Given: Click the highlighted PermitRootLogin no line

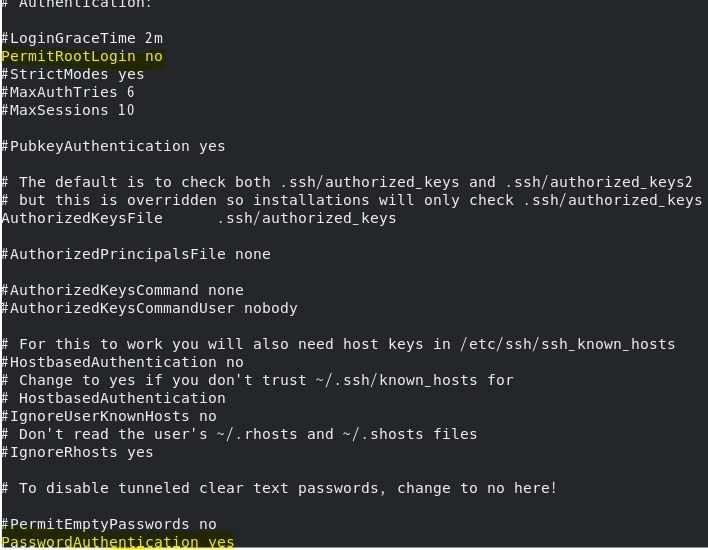Looking at the screenshot, I should point(82,56).
